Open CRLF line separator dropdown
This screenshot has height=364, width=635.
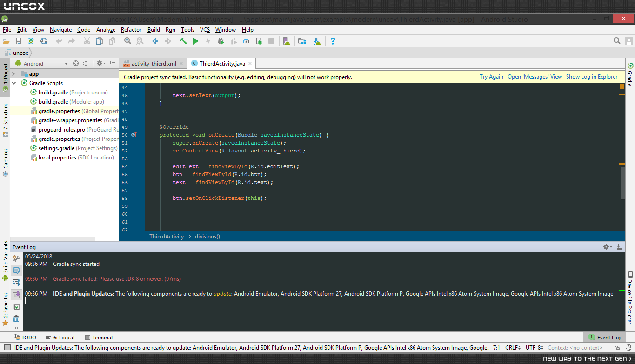tap(514, 348)
